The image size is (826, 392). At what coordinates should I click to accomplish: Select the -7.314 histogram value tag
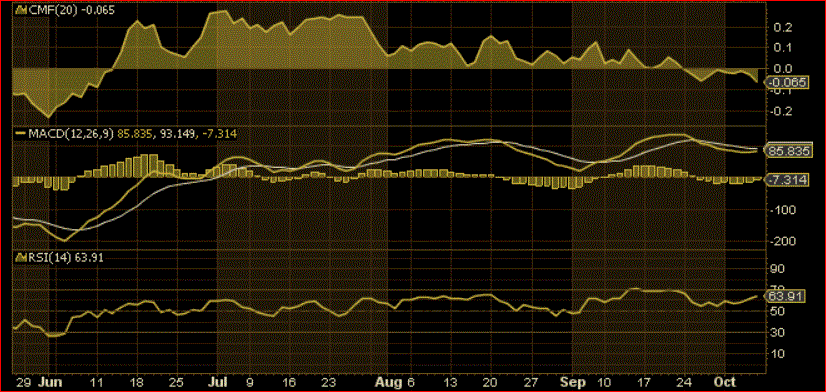[786, 180]
